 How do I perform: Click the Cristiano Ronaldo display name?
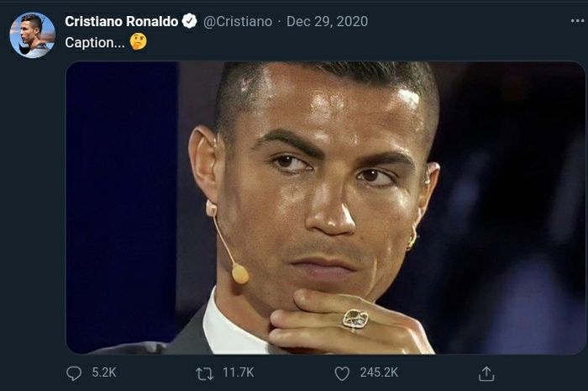(122, 21)
